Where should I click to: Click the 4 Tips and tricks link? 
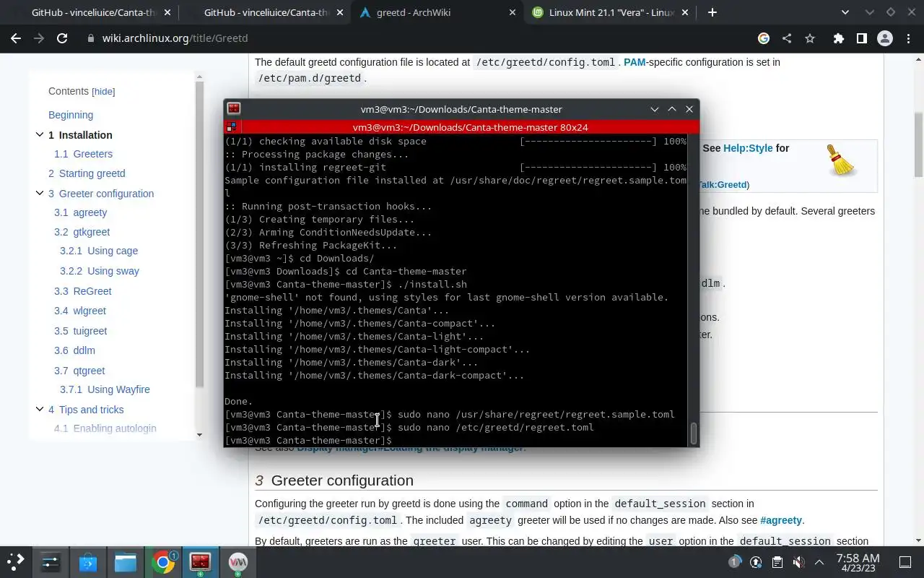point(86,410)
